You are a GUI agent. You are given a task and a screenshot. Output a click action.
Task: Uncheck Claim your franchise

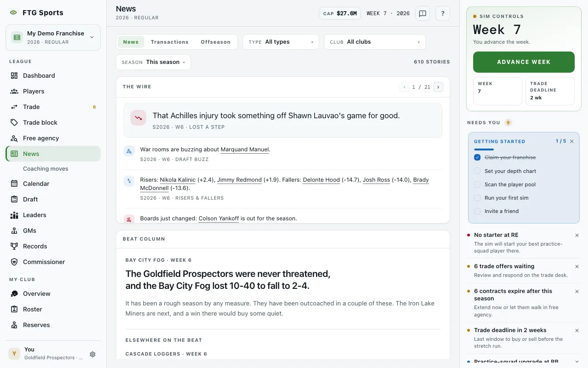[x=477, y=157]
